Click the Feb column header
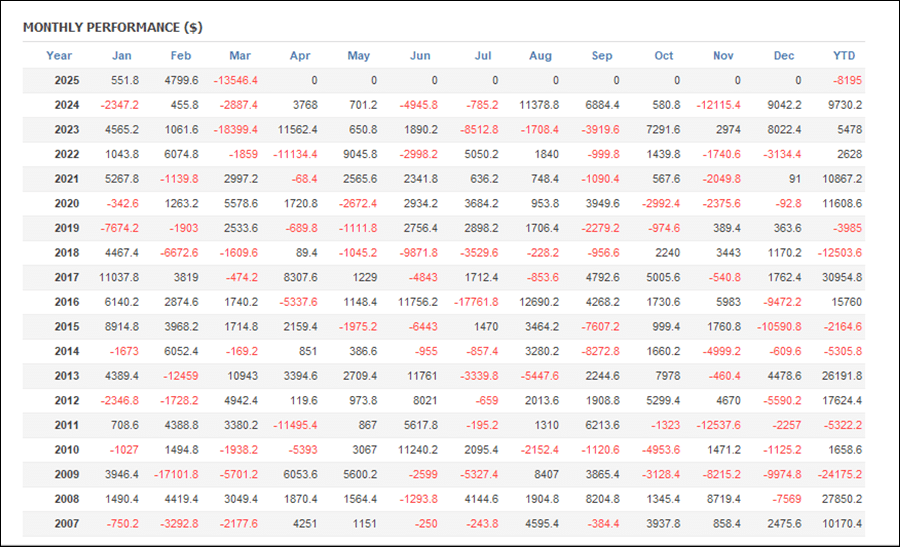Screen dimensions: 900x547 pyautogui.click(x=180, y=56)
